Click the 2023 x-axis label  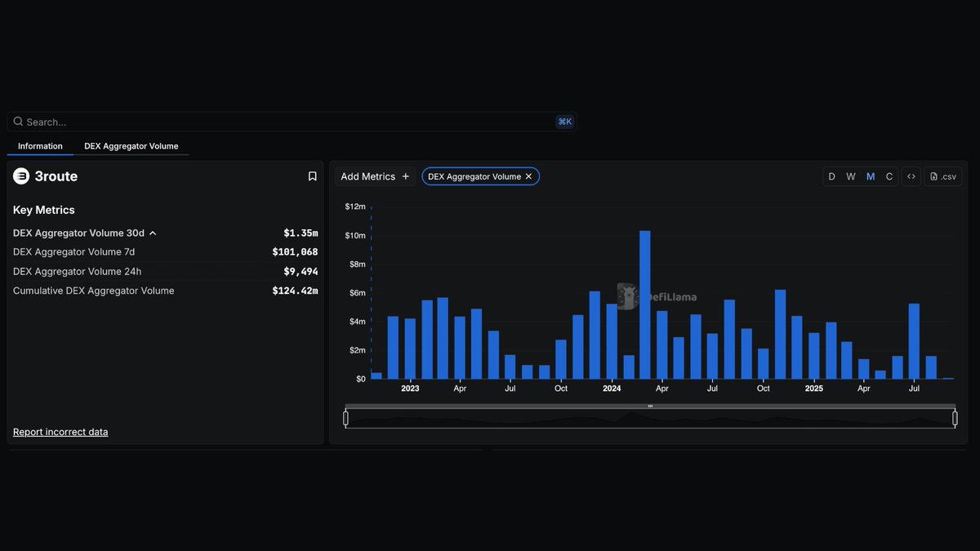[410, 389]
